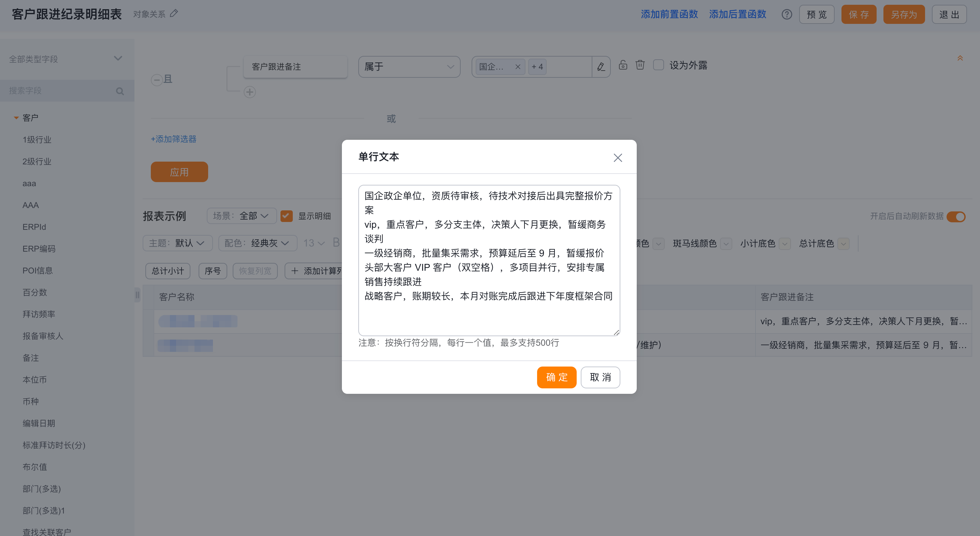Select the 1级行业 field
This screenshot has height=536, width=980.
[x=37, y=139]
